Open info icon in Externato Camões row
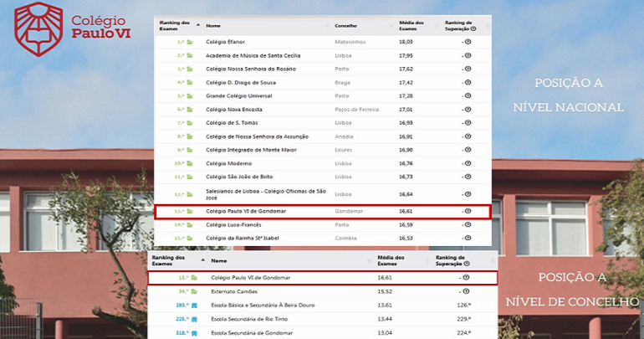Screen dimensions: 644x339 (466, 291)
